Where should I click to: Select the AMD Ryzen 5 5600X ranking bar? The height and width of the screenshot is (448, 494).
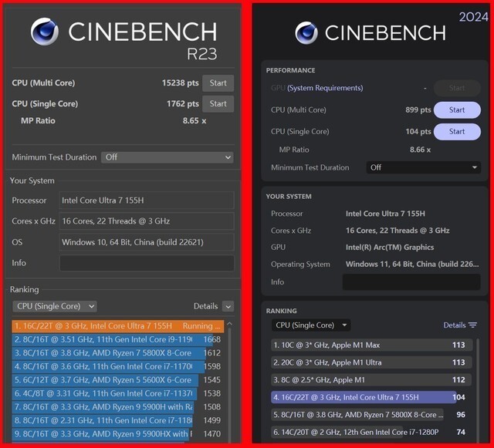[104, 380]
